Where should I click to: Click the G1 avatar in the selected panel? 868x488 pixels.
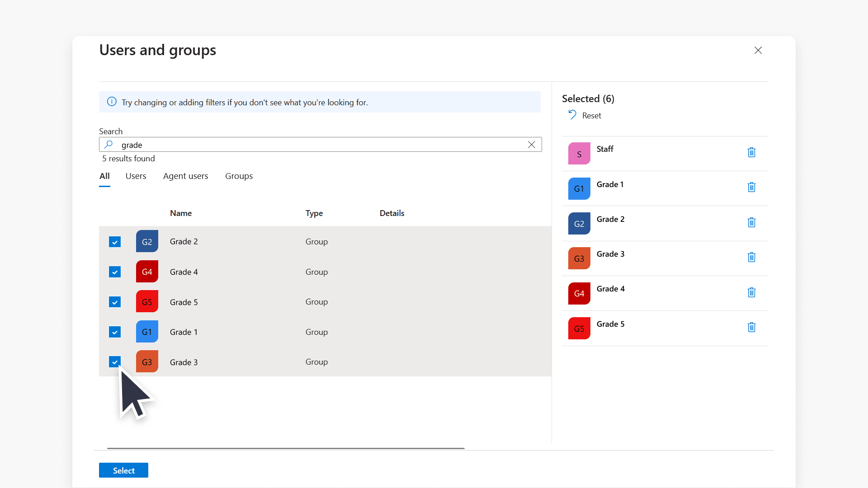point(579,188)
